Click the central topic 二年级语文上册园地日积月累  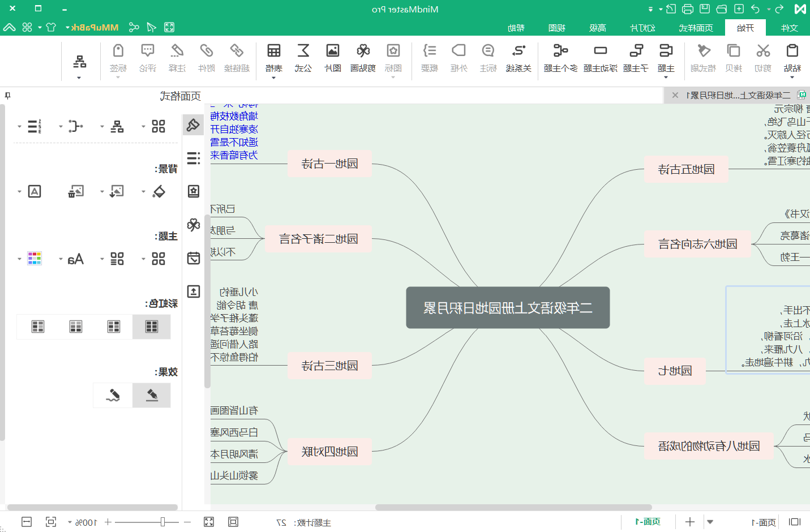pos(508,307)
